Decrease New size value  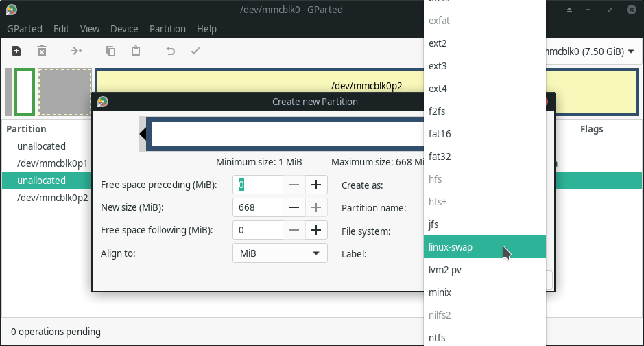(294, 207)
